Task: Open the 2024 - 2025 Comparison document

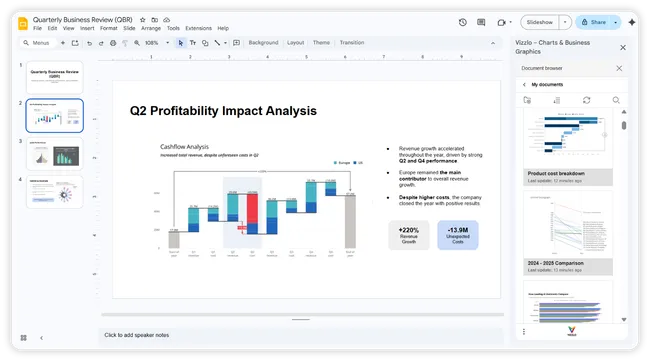Action: [568, 233]
